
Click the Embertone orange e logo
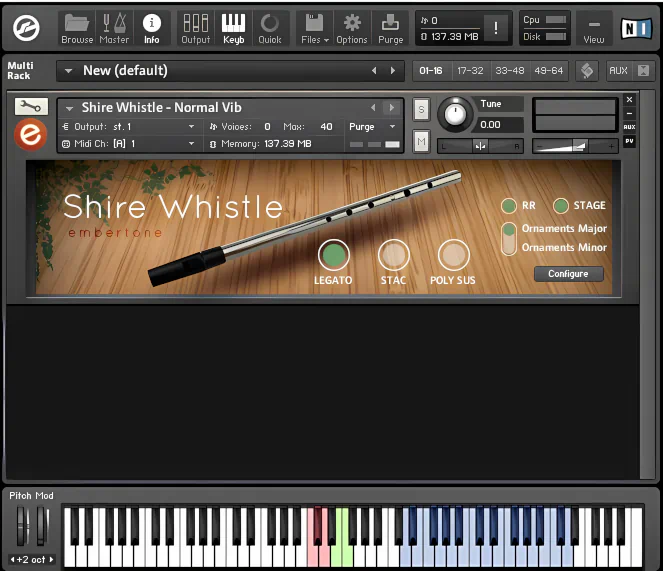click(x=30, y=135)
